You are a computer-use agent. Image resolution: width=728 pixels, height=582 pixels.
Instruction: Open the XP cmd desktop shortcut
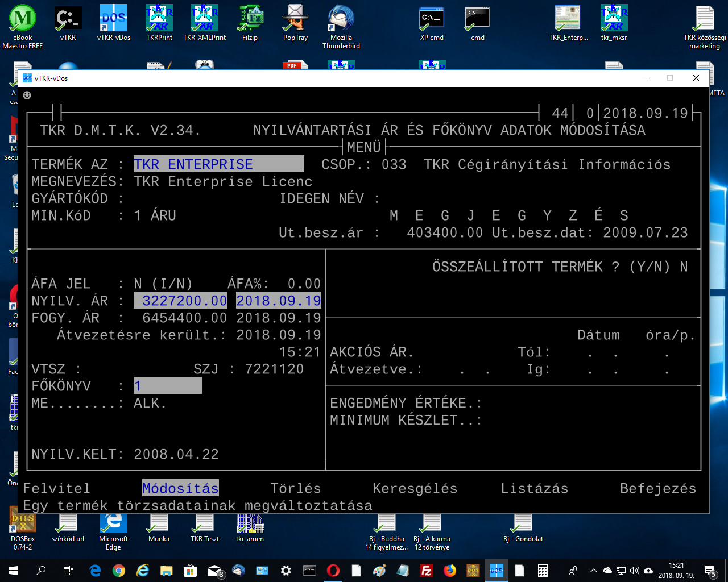point(432,23)
